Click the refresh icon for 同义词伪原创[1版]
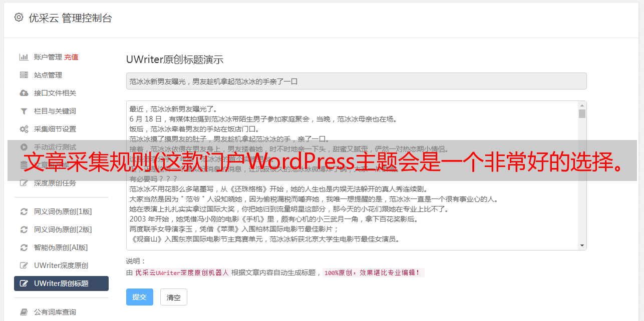This screenshot has width=644, height=321. coord(24,211)
